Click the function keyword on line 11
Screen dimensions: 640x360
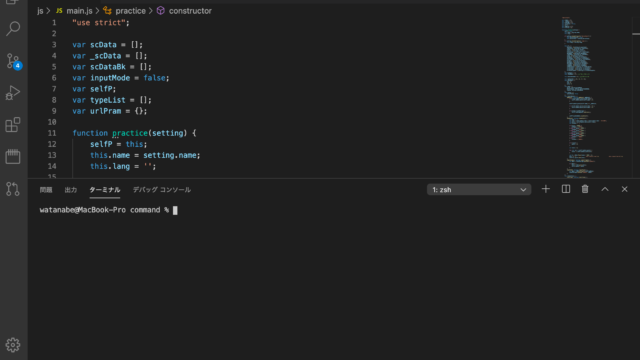pyautogui.click(x=90, y=133)
